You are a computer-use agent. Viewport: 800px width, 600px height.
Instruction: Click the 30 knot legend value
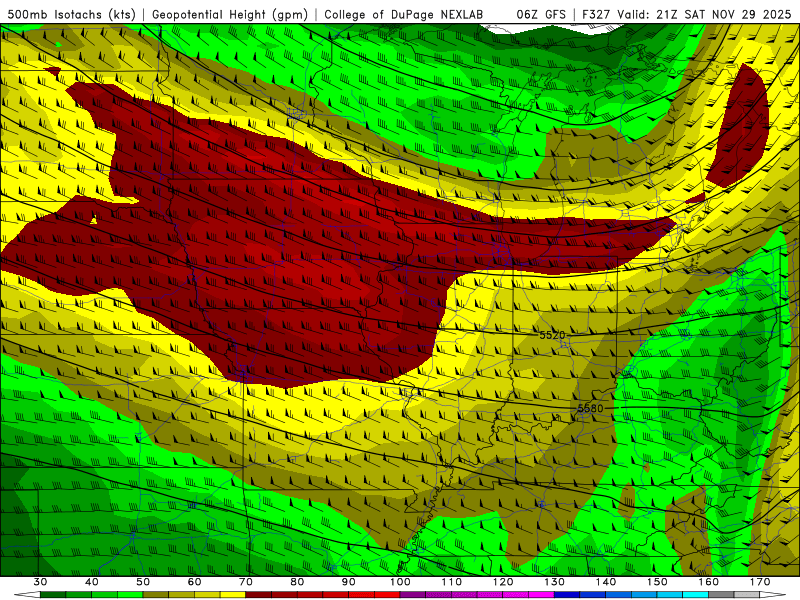(40, 582)
